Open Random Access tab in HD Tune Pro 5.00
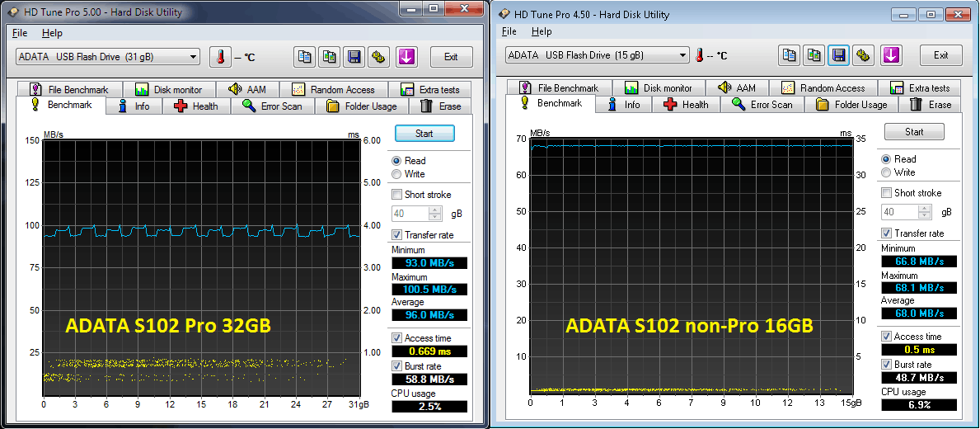Viewport: 980px width, 429px height. coord(334,89)
